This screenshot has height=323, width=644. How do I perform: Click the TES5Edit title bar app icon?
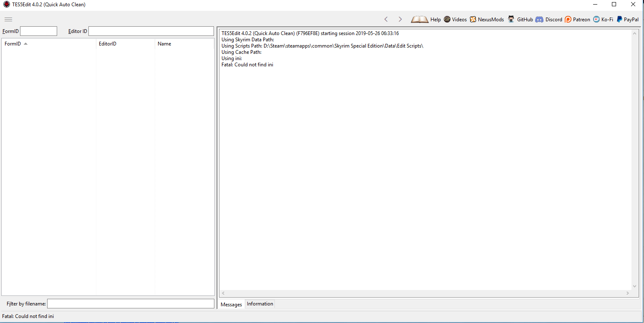[x=7, y=4]
